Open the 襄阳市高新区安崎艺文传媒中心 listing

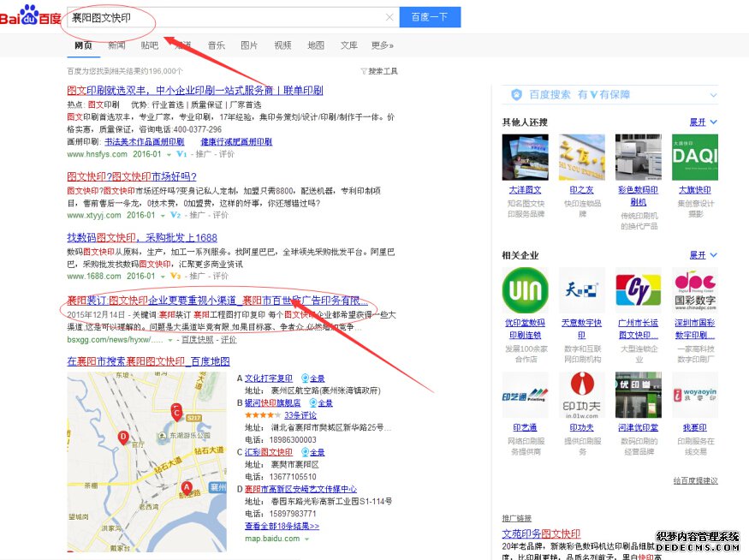[300, 489]
